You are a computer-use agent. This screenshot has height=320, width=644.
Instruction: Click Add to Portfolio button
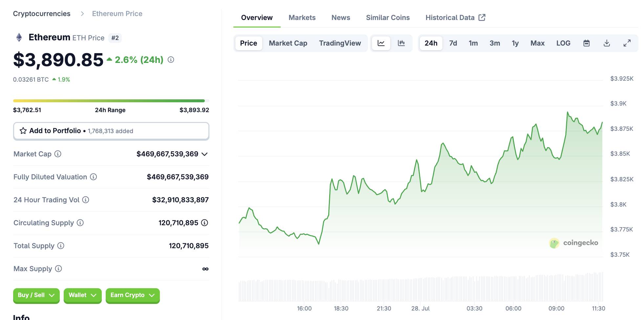click(x=111, y=131)
